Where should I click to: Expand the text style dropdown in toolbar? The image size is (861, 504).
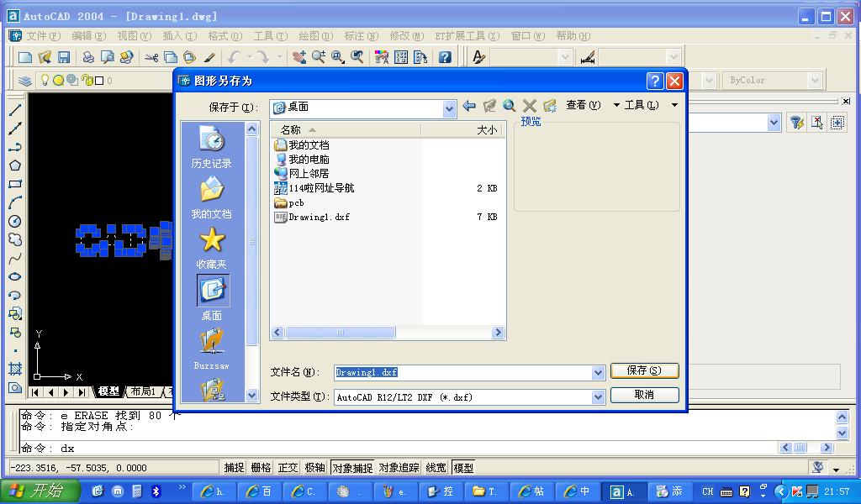click(564, 57)
